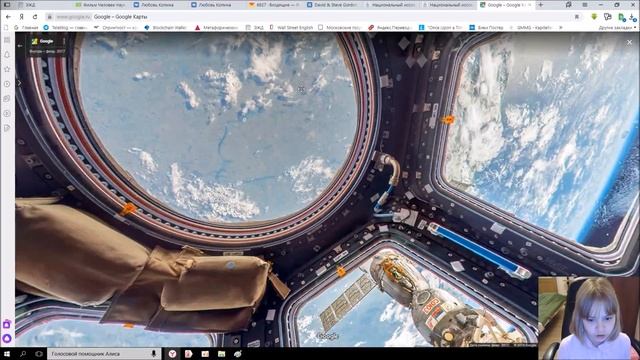Screen dimensions: 640x360
Task: Open the sidebar notes icon
Action: [7, 128]
